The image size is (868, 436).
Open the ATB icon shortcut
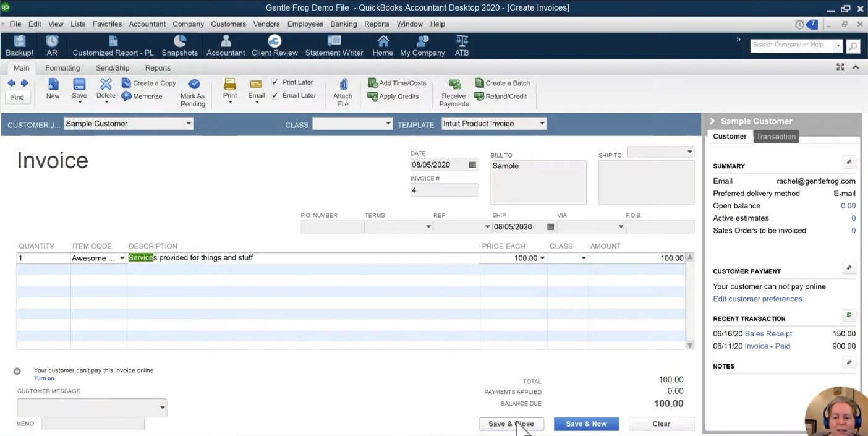(462, 46)
